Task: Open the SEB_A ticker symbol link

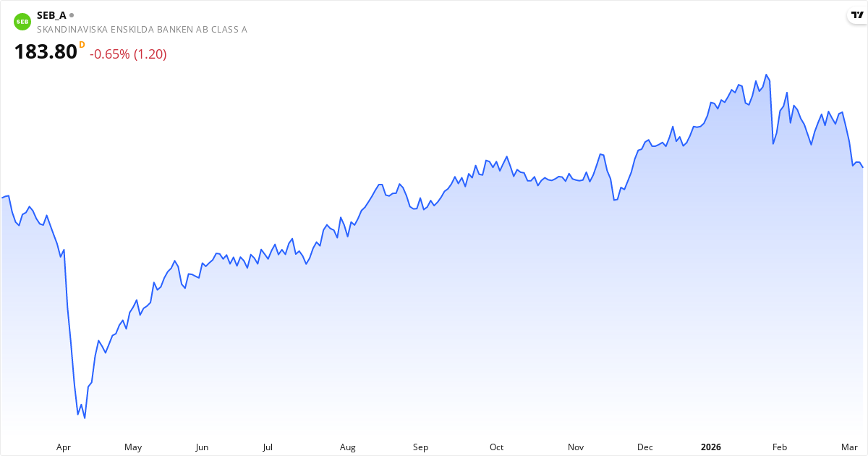Action: click(x=51, y=14)
